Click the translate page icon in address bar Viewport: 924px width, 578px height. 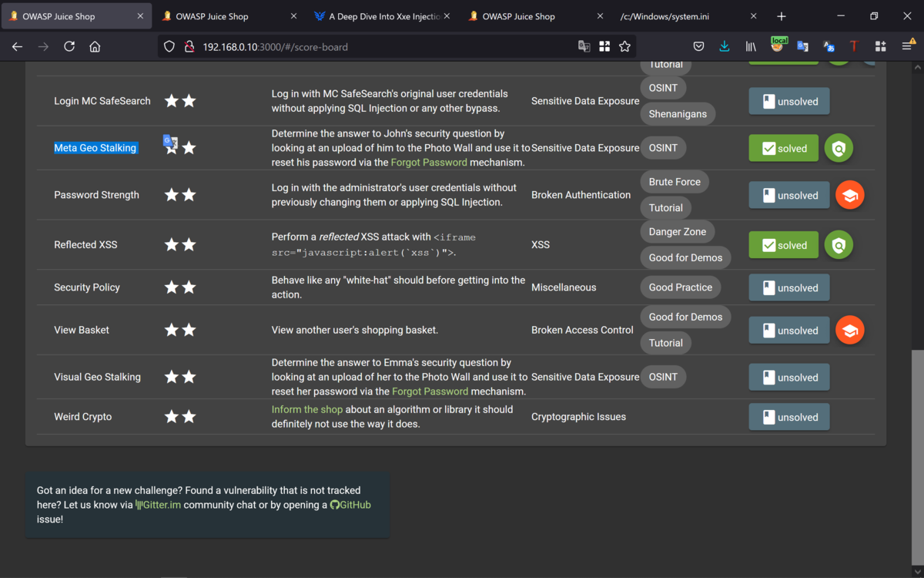click(x=584, y=46)
